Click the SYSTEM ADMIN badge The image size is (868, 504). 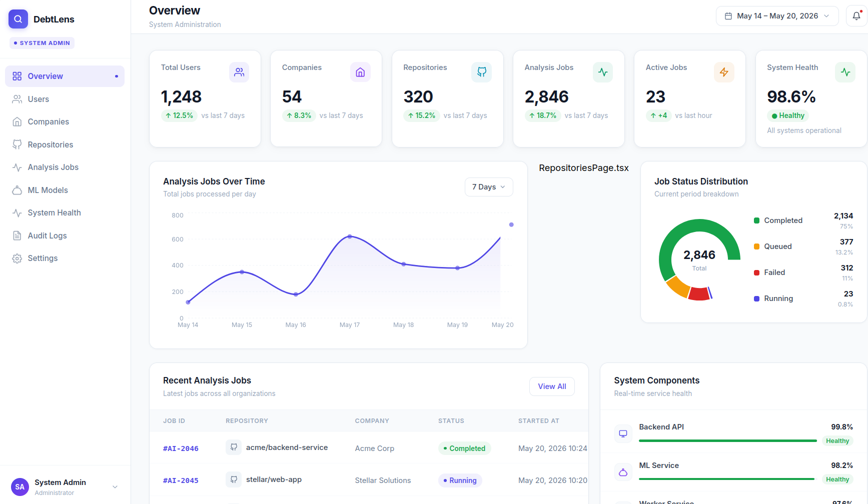tap(42, 43)
